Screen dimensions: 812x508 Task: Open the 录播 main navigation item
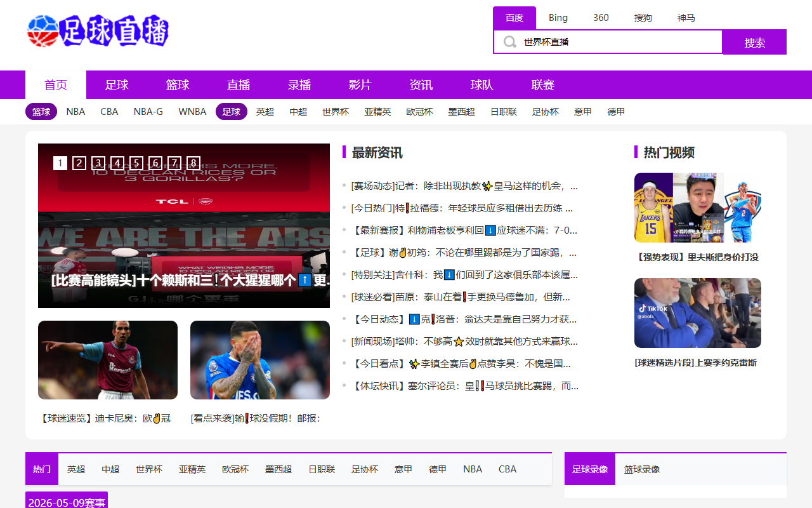pos(299,85)
